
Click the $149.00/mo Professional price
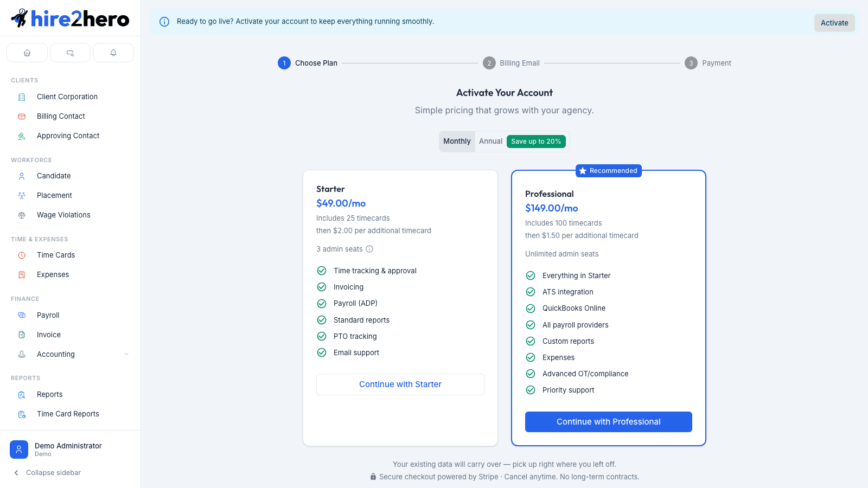click(552, 208)
